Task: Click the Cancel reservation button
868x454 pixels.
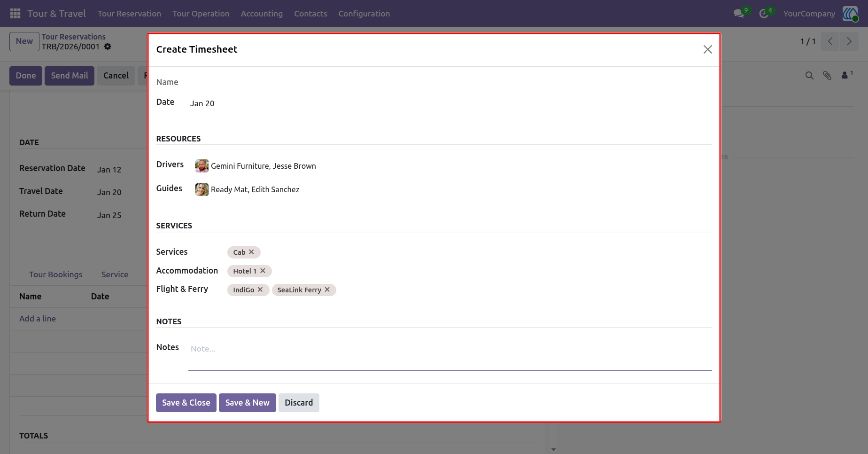Action: [x=116, y=76]
